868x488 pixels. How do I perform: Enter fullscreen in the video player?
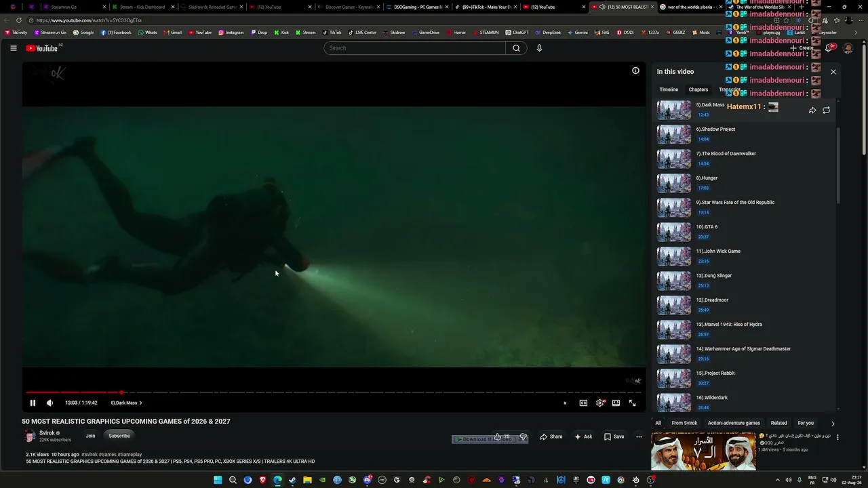pyautogui.click(x=632, y=403)
